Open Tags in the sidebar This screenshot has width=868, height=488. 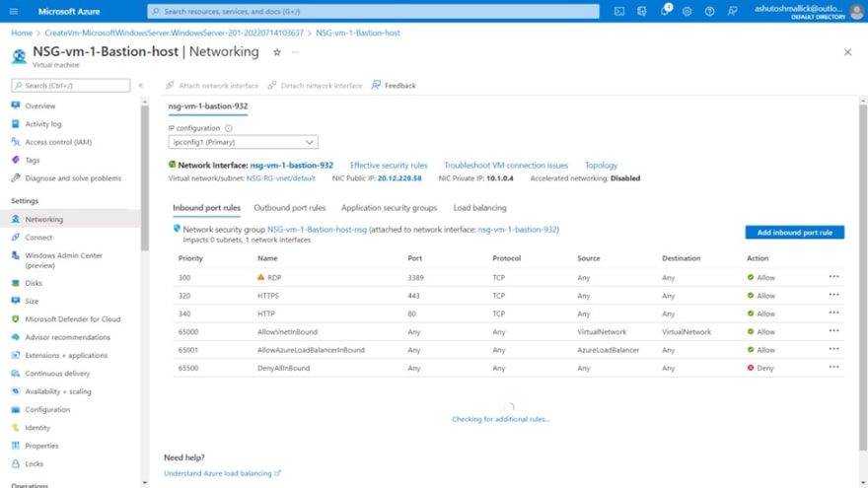click(33, 160)
